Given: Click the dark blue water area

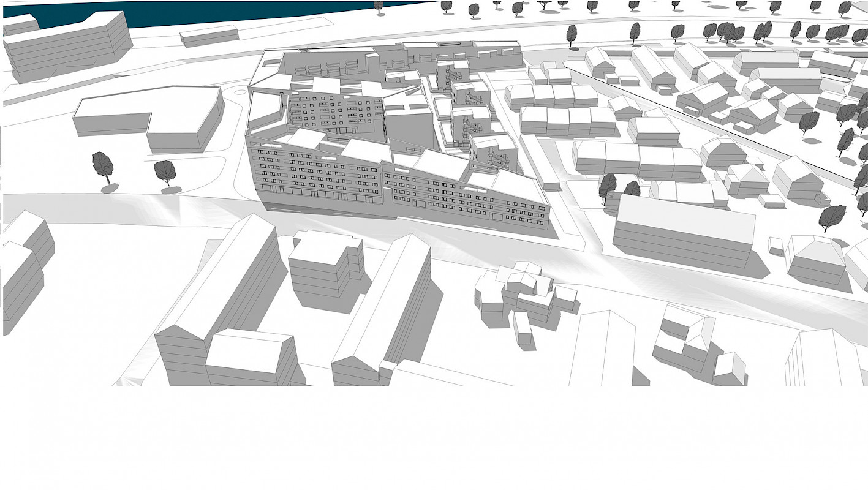Looking at the screenshot, I should click(184, 12).
